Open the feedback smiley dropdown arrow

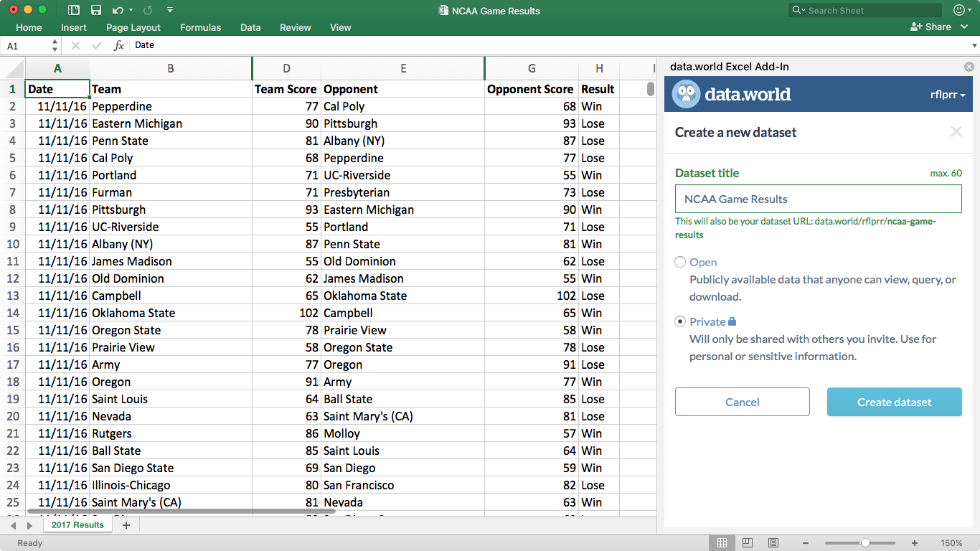[x=971, y=10]
